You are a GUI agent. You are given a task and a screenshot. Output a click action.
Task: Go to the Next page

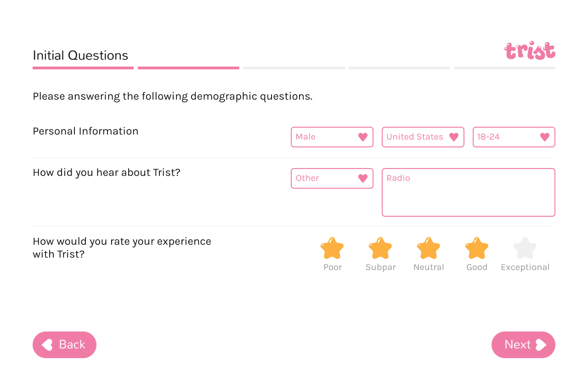pos(523,345)
